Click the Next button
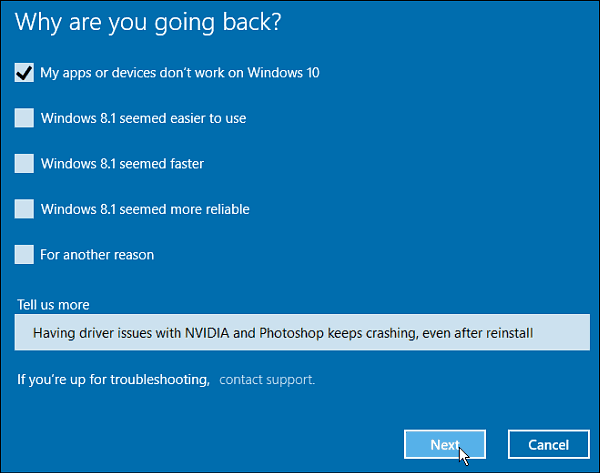The image size is (600, 473). tap(445, 444)
